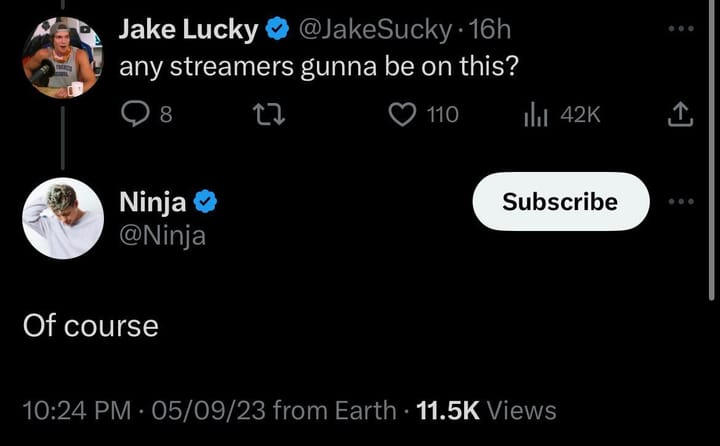This screenshot has height=446, width=720.
Task: Subscribe to Ninja
Action: [x=560, y=202]
